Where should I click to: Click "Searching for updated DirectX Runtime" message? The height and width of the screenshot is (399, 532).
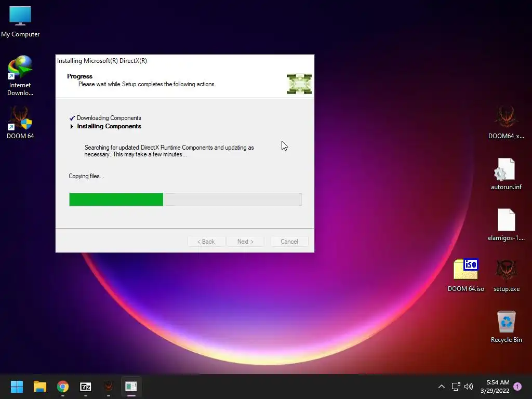click(x=169, y=151)
